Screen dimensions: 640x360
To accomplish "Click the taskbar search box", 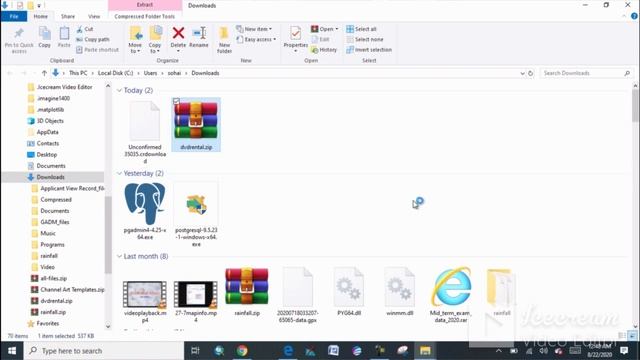I will (x=104, y=351).
